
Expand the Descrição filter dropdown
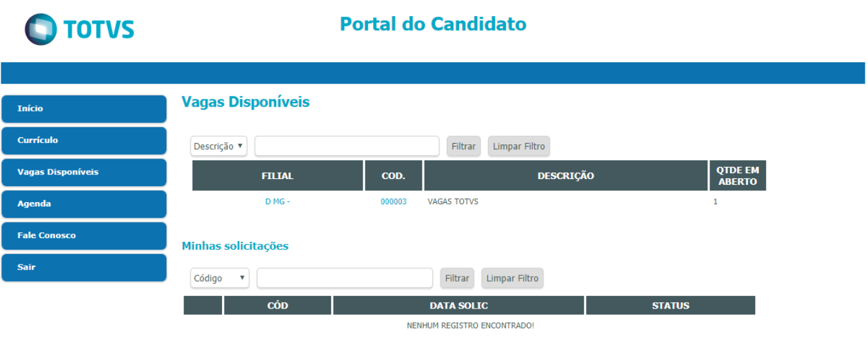click(x=219, y=146)
